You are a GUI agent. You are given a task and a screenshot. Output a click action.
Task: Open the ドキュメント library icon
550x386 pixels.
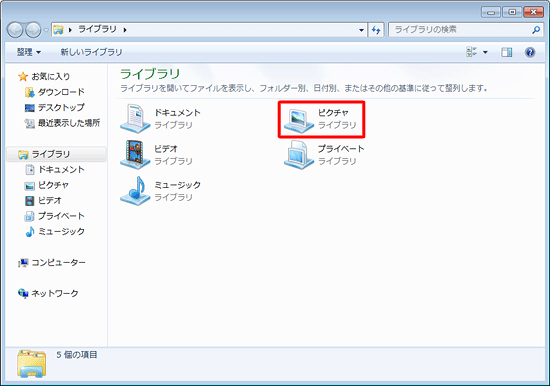[x=135, y=119]
